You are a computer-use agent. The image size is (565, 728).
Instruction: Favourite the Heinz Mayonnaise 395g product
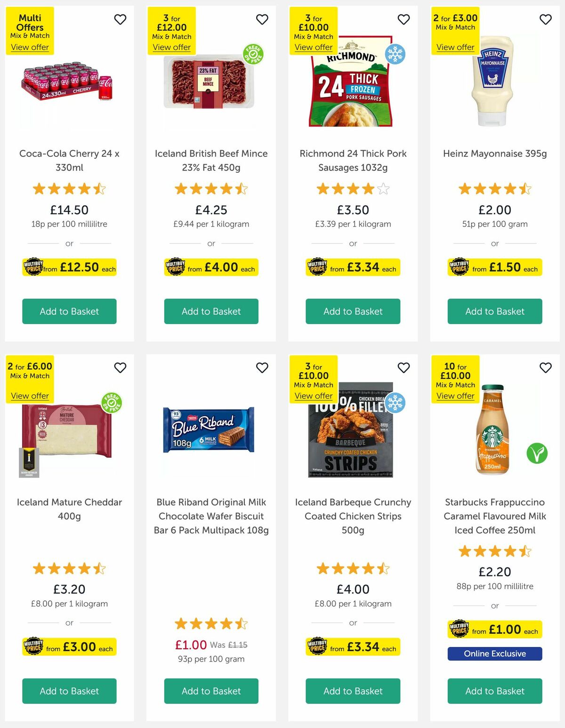[545, 19]
